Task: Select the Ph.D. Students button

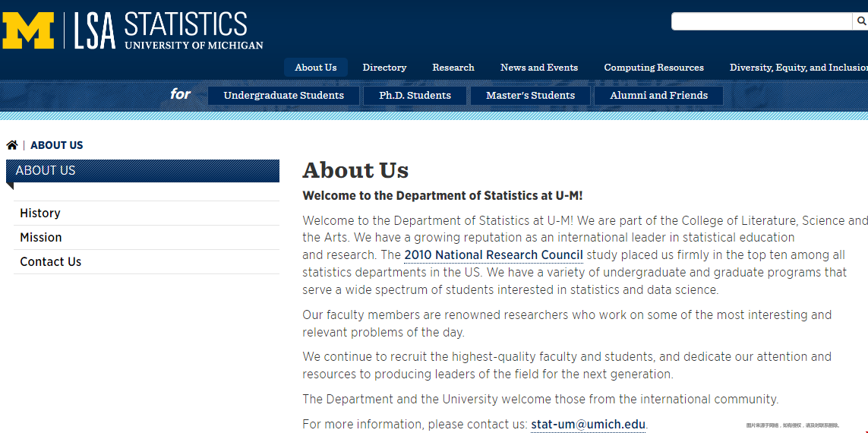Action: [x=415, y=95]
